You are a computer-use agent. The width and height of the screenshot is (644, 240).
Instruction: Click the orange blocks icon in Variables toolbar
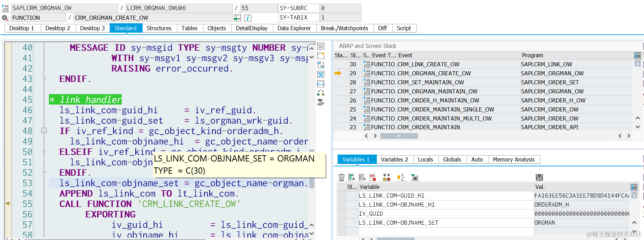point(387,177)
